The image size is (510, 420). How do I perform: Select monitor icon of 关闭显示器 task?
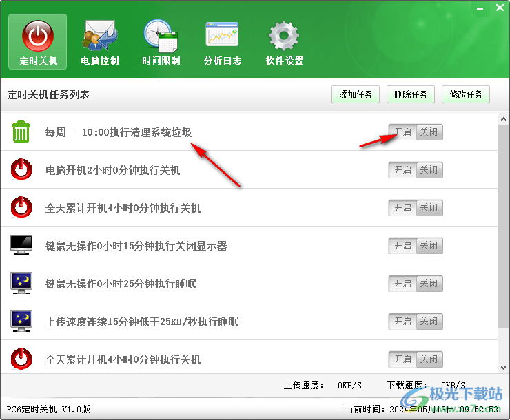pos(21,245)
